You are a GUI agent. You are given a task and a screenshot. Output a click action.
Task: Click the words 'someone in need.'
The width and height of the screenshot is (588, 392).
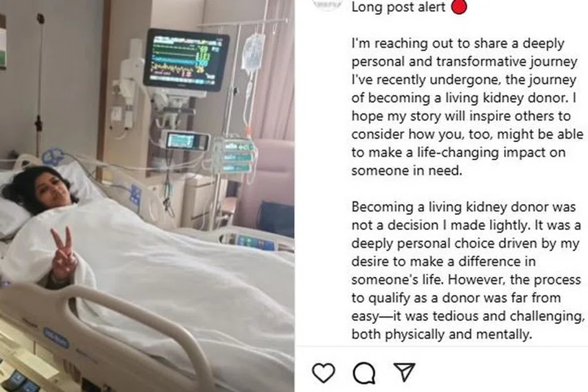tap(407, 171)
